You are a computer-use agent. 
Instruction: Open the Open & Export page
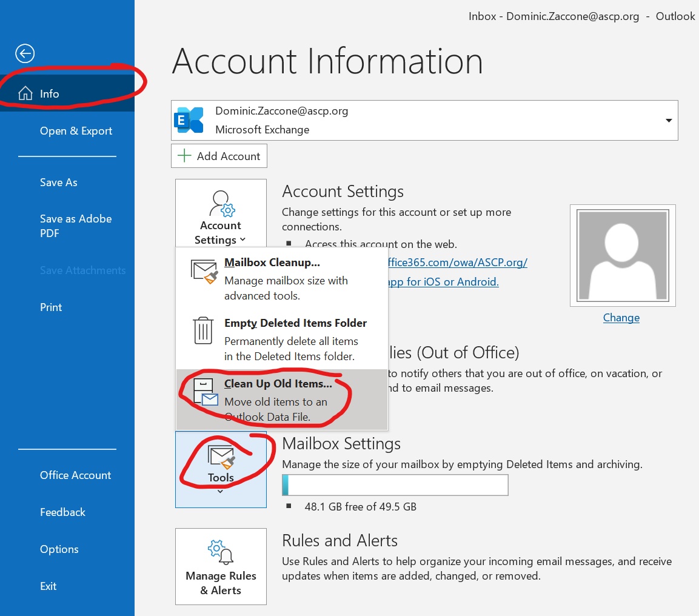pyautogui.click(x=67, y=130)
